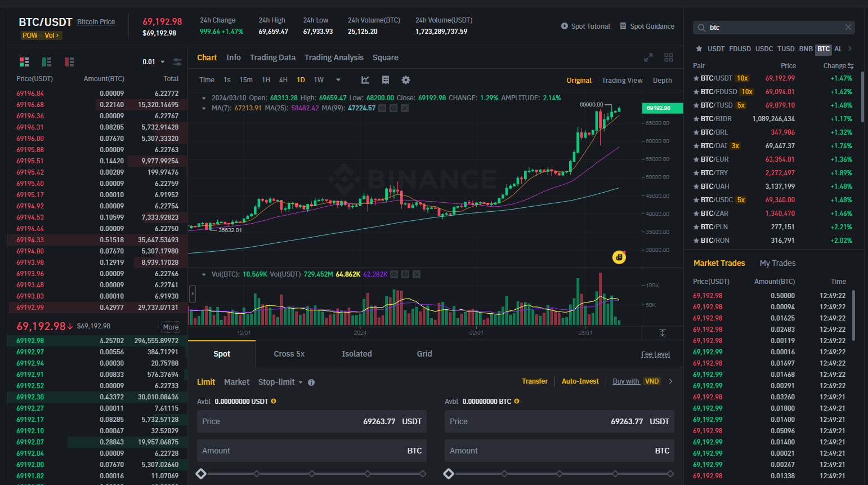Click the chart vertical auto-fit icon
This screenshot has width=868, height=485.
coord(663,333)
